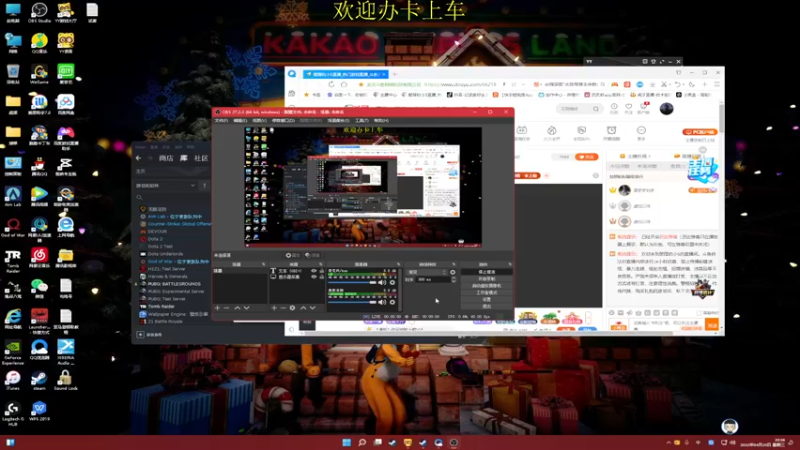Pop out OBS audio mixer dock icon
This screenshot has height=450, width=800.
pos(398,264)
